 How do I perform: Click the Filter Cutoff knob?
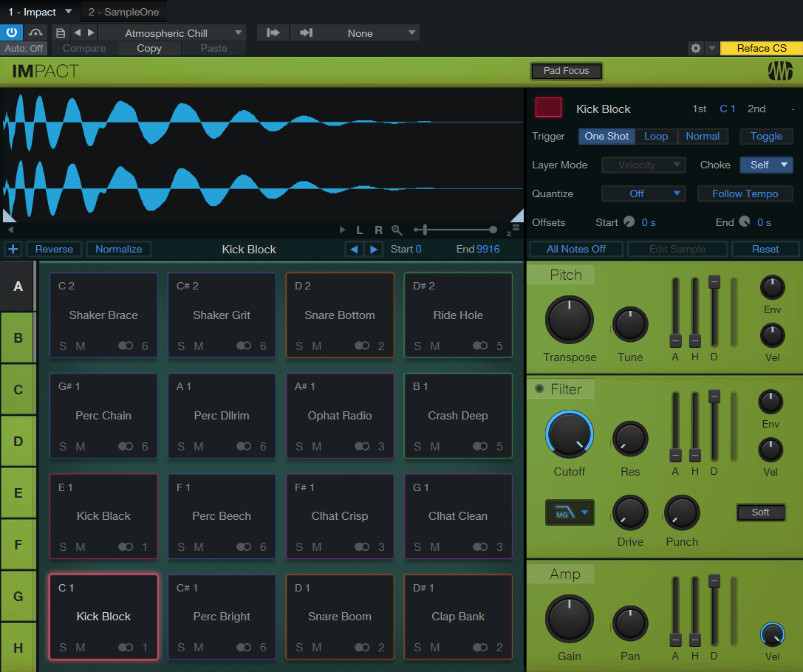pyautogui.click(x=570, y=434)
